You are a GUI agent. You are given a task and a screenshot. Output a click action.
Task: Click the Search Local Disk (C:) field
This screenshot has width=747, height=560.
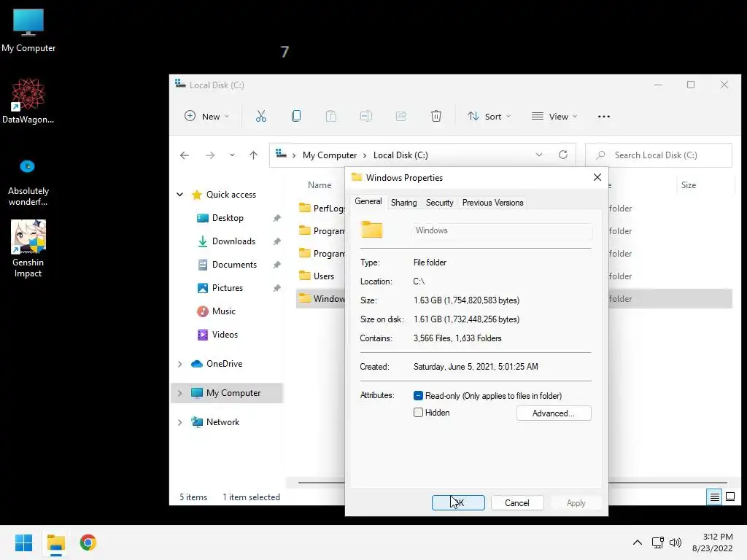(659, 155)
